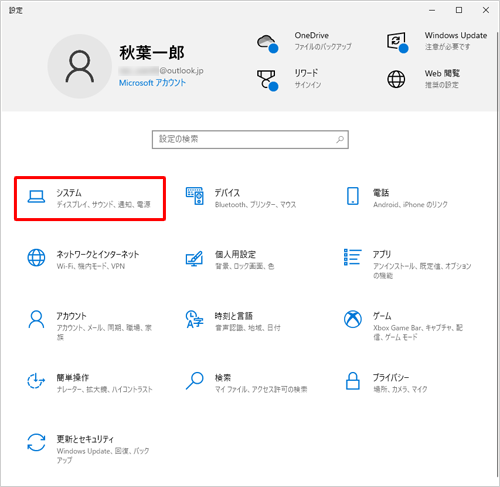Click the 簡単操作 ease of access icon
Image resolution: width=500 pixels, height=487 pixels.
[36, 381]
